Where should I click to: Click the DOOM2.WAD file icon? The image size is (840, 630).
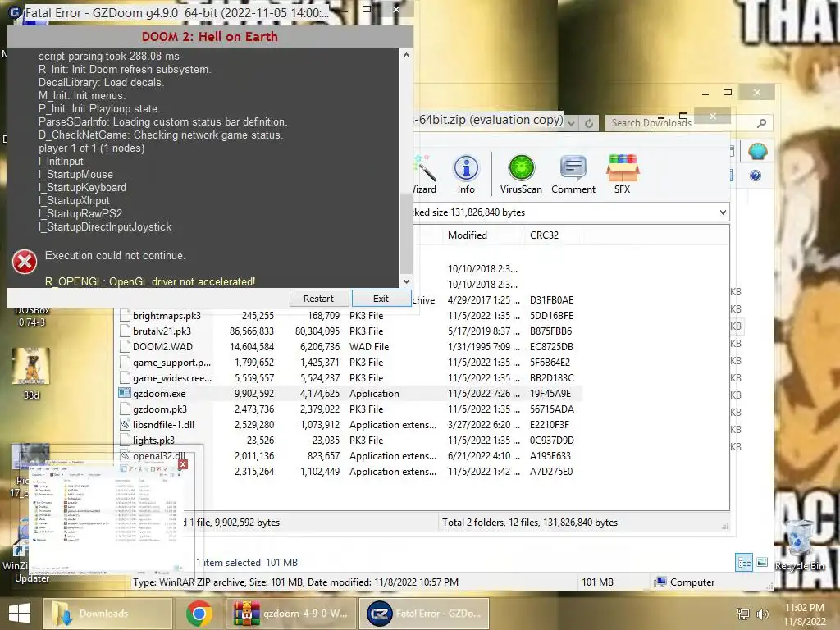(x=125, y=347)
